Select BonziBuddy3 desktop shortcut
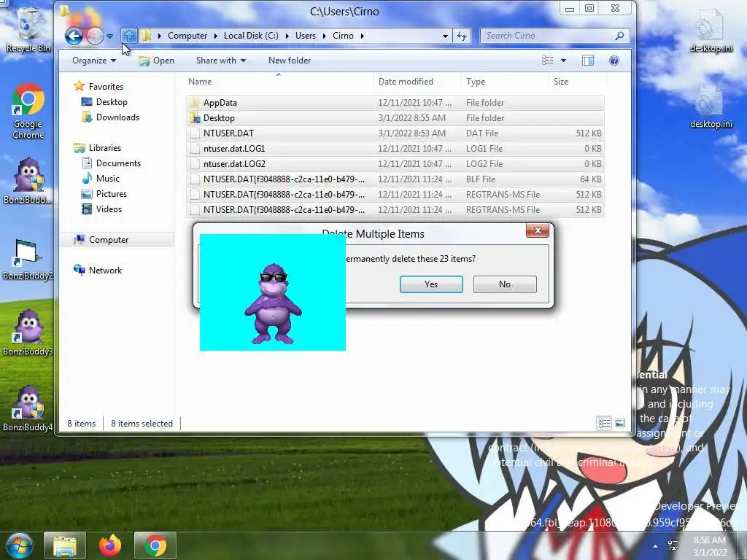Viewport: 747px width, 560px height. point(28,333)
